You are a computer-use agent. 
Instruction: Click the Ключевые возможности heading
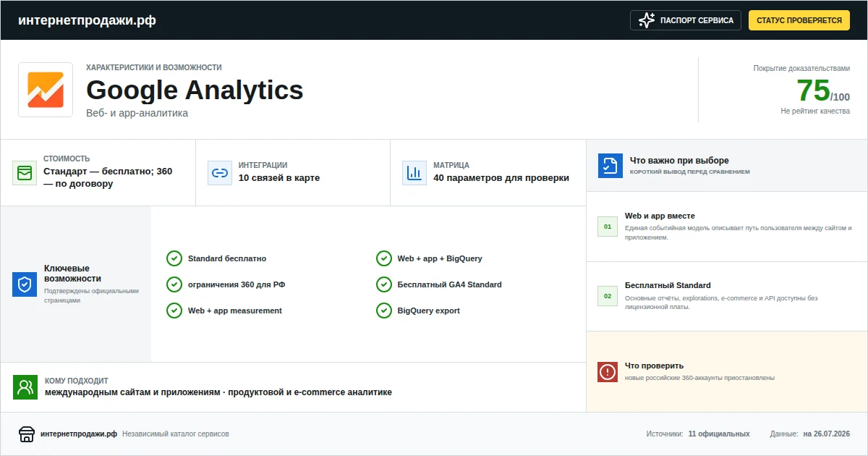click(72, 274)
